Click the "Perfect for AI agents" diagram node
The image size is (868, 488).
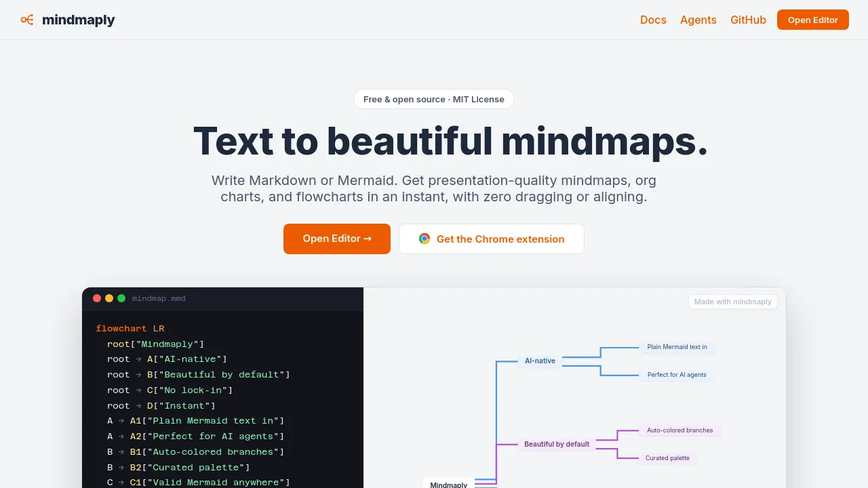[x=677, y=375]
